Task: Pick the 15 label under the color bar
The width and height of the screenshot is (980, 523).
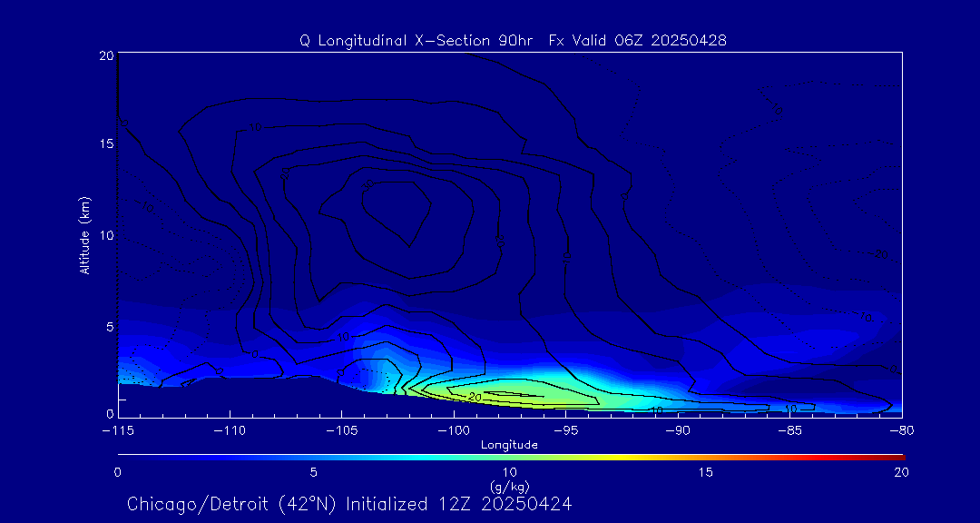Action: click(706, 473)
